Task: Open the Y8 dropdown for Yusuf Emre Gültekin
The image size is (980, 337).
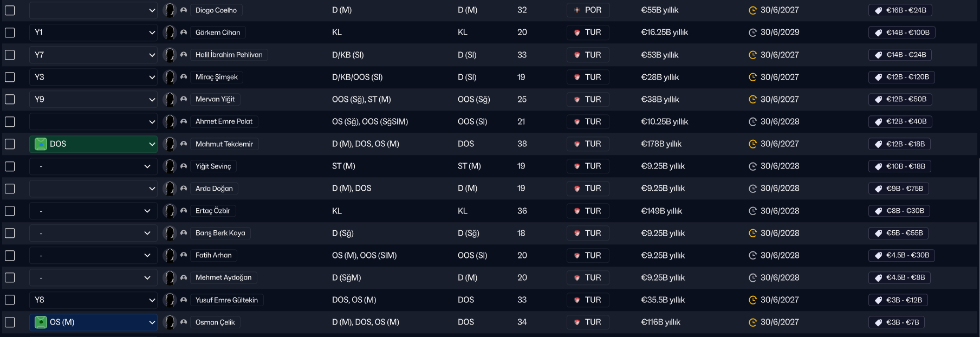Action: tap(93, 300)
